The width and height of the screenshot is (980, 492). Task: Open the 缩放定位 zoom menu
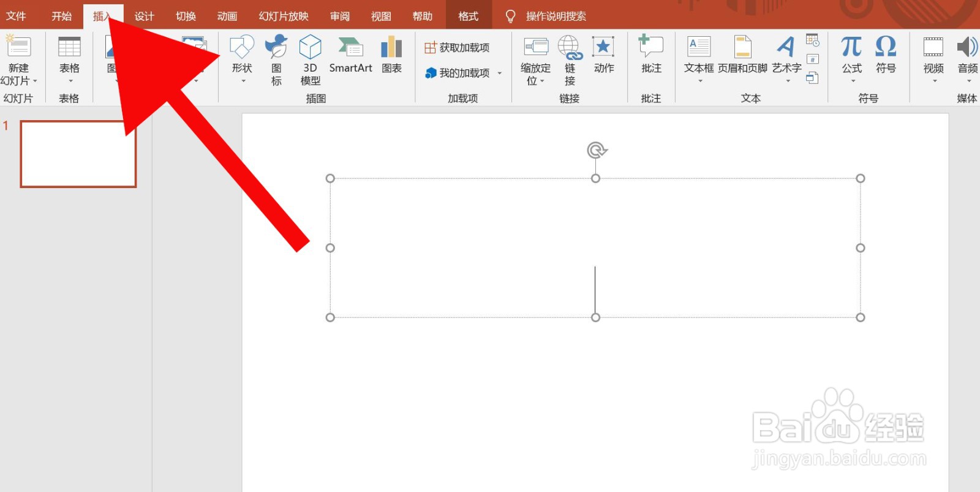point(535,60)
